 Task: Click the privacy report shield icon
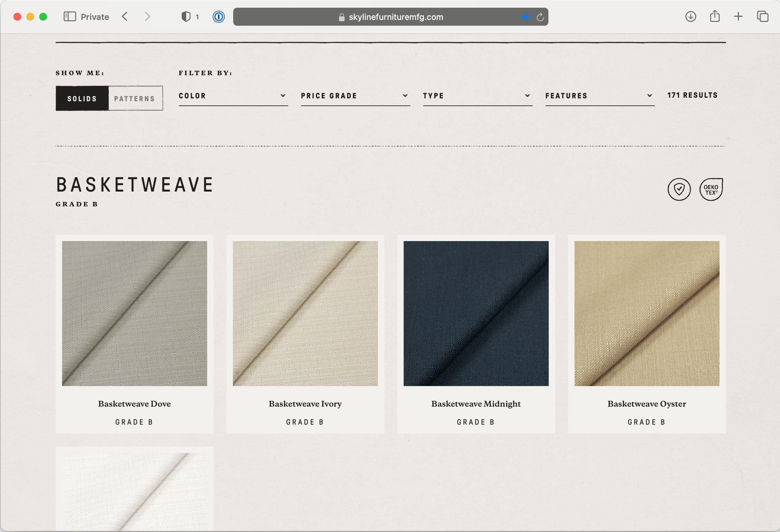coord(186,16)
